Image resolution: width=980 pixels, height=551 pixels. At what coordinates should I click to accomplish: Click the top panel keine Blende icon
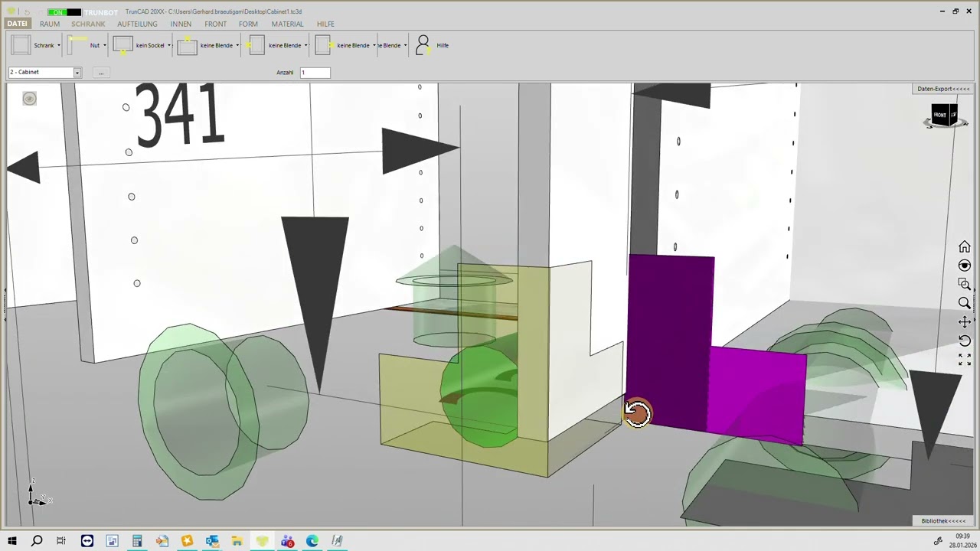[x=187, y=45]
